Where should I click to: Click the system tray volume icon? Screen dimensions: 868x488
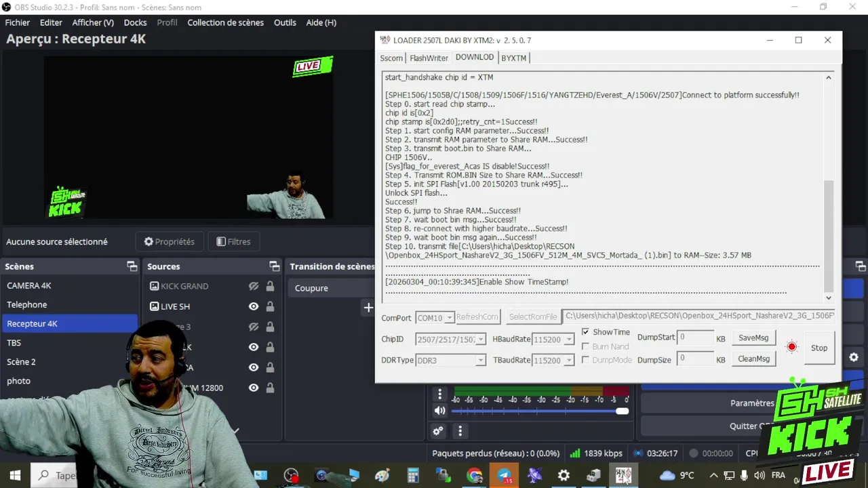(759, 476)
